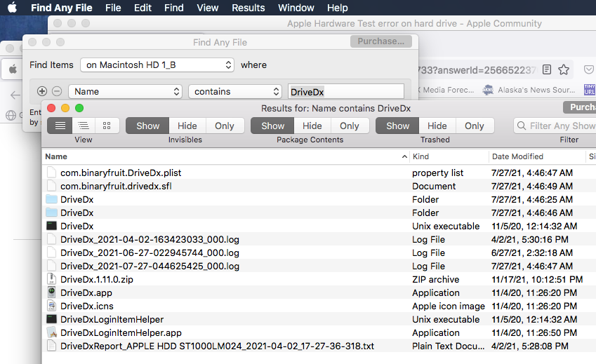The width and height of the screenshot is (596, 364).
Task: Bookmark page with star icon in browser
Action: [x=564, y=69]
